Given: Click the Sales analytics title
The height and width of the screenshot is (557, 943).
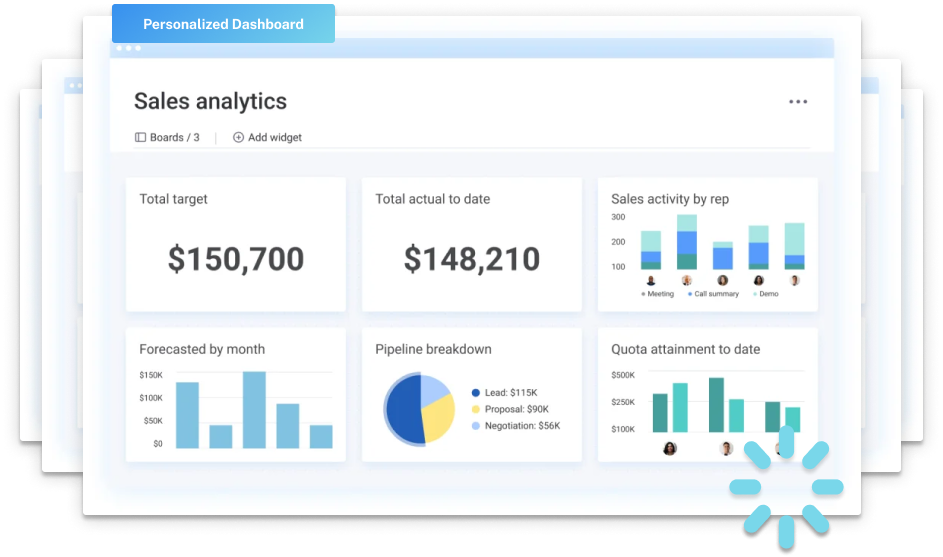Looking at the screenshot, I should [210, 101].
